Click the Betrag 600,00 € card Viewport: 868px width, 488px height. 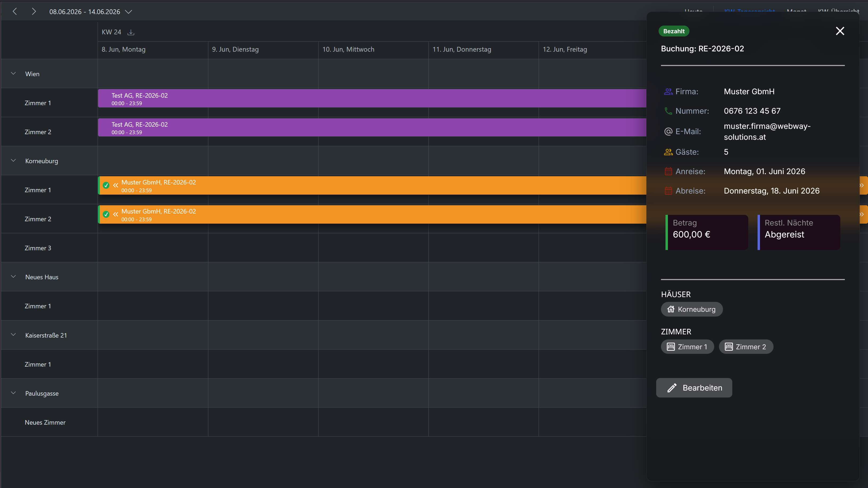707,232
